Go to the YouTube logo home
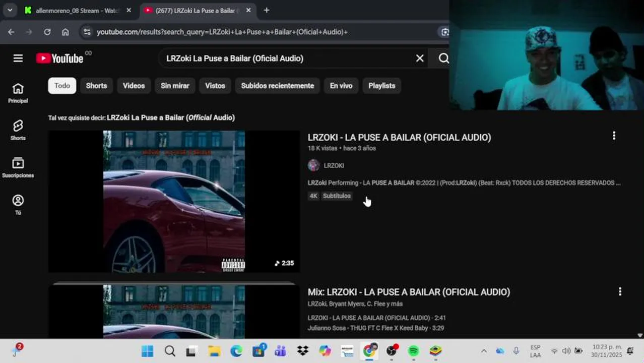Viewport: 644px width, 363px height. (59, 58)
